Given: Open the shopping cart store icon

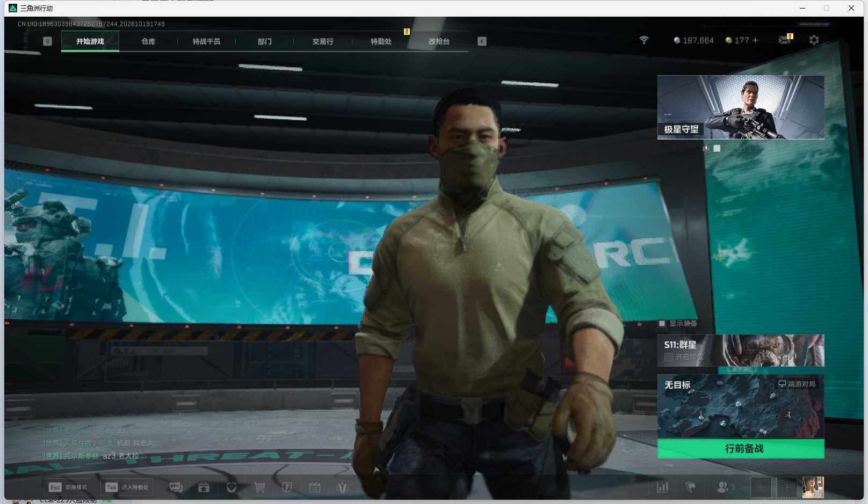Looking at the screenshot, I should (259, 487).
